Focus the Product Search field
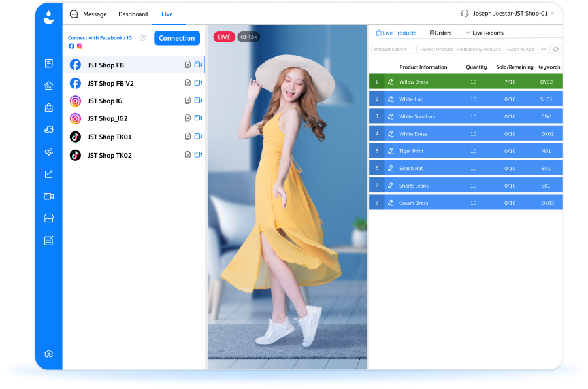Viewport: 588px width, 389px height. [x=394, y=49]
